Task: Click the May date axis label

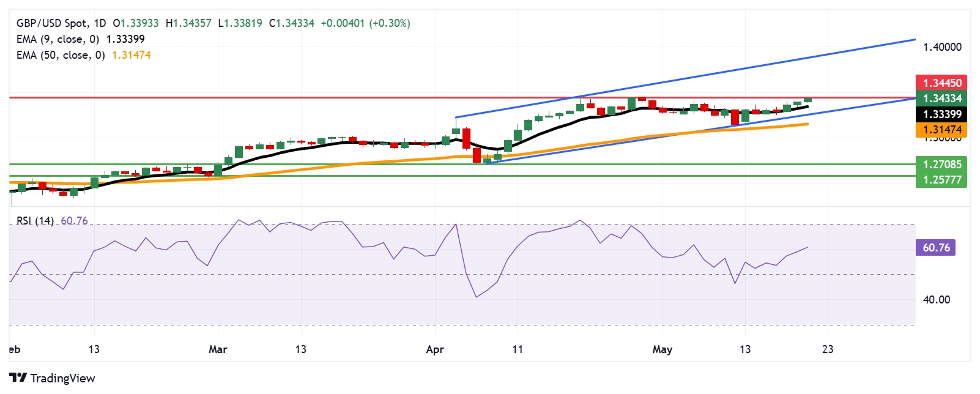Action: point(662,349)
